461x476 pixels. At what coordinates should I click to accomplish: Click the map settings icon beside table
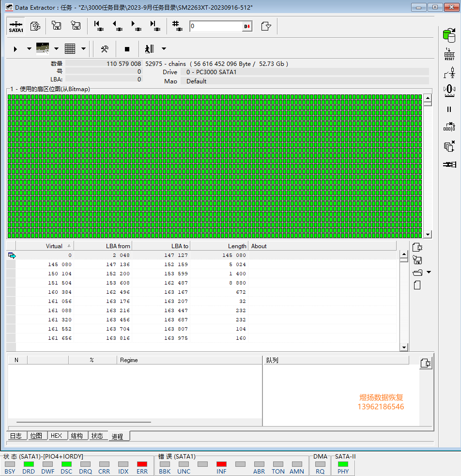click(x=417, y=247)
